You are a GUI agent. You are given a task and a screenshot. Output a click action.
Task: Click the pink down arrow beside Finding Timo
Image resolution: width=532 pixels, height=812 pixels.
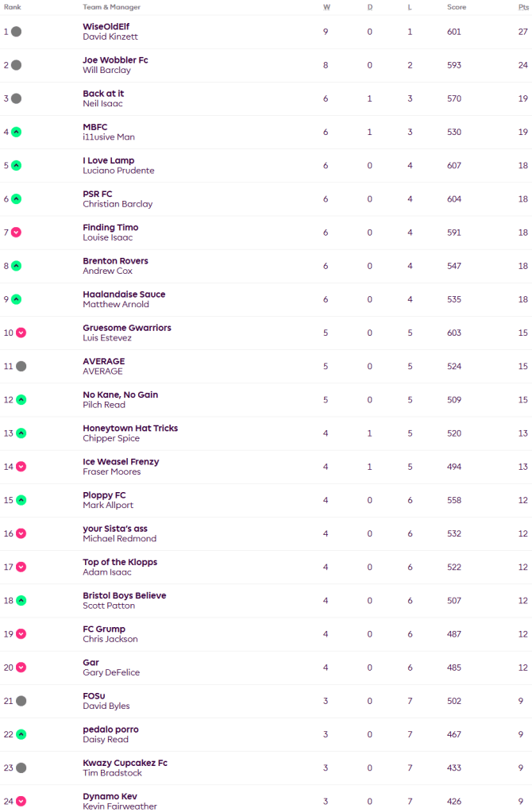[17, 233]
